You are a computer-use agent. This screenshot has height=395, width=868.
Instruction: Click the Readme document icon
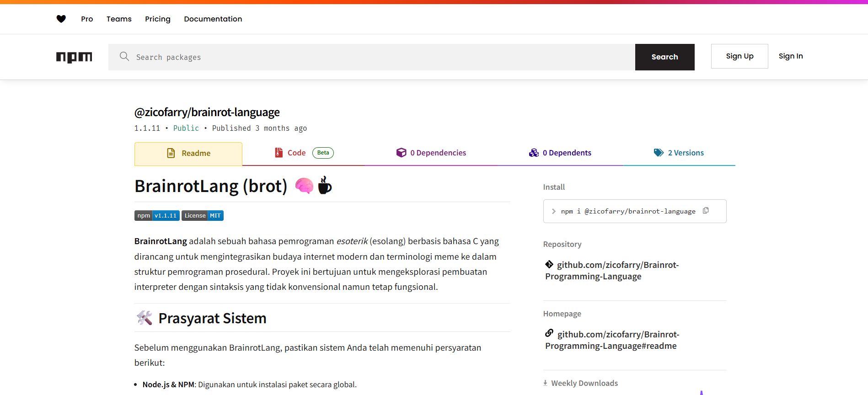171,153
